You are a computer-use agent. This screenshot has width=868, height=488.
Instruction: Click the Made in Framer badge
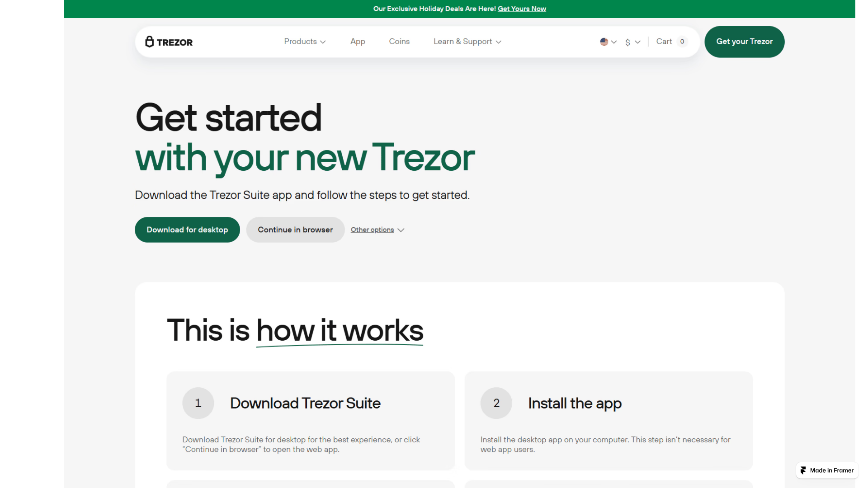tap(827, 470)
